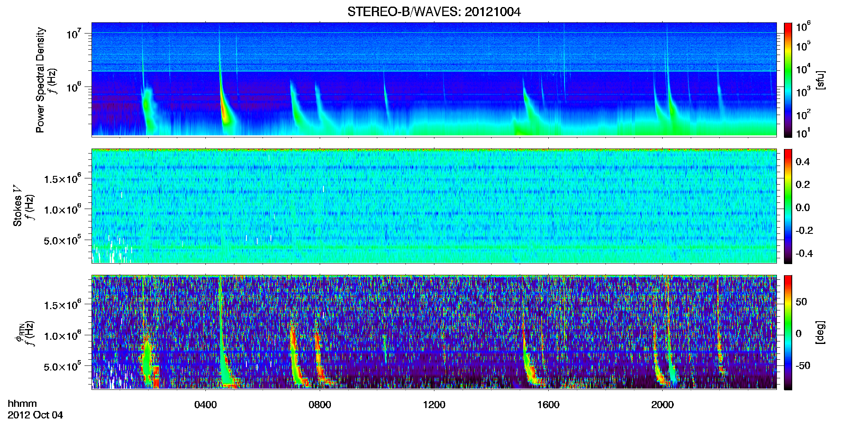Click the 0.4 value on Stokes colorbar
This screenshot has height=447, width=868.
[x=803, y=162]
